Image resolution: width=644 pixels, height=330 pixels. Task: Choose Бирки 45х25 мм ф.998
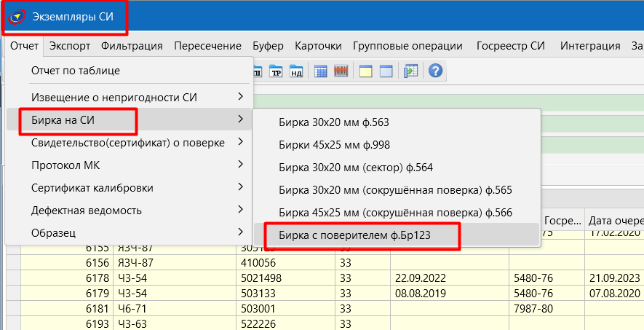[x=397, y=145]
